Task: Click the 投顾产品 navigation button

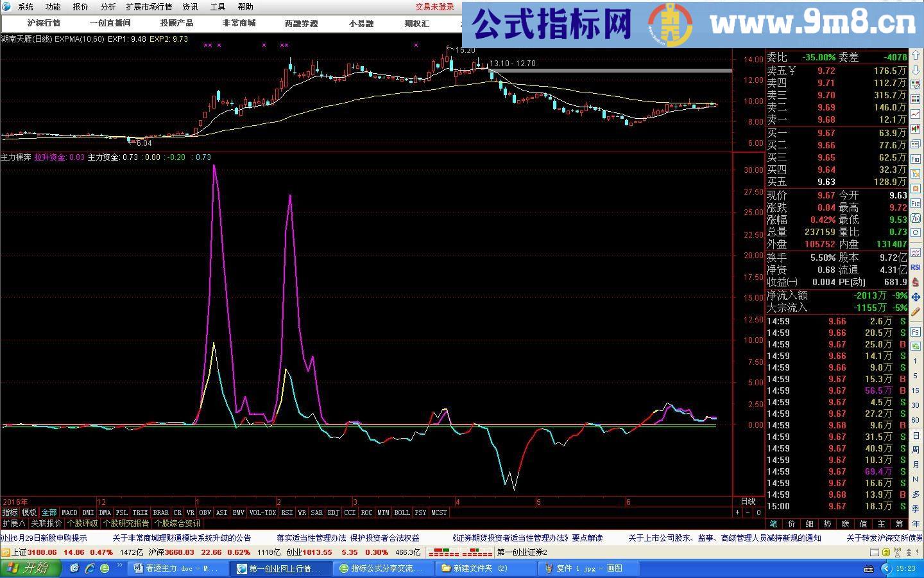Action: click(176, 23)
